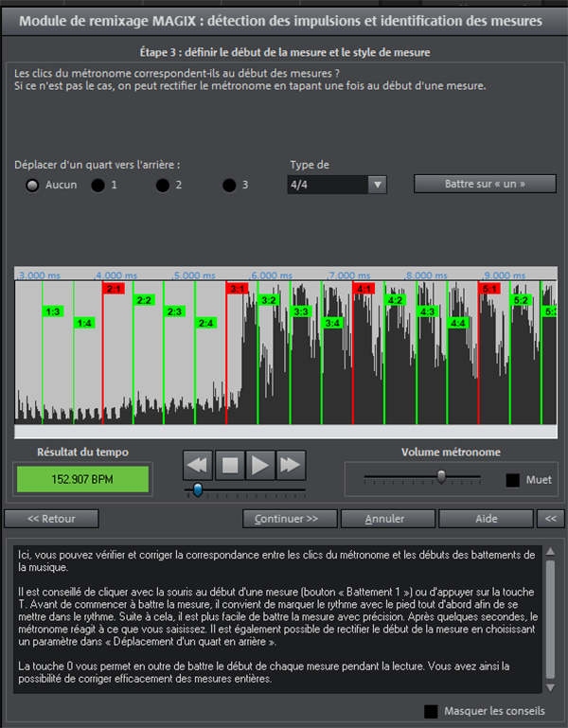This screenshot has width=568, height=728.
Task: Click the tips scrollbar up arrow
Action: pos(550,551)
